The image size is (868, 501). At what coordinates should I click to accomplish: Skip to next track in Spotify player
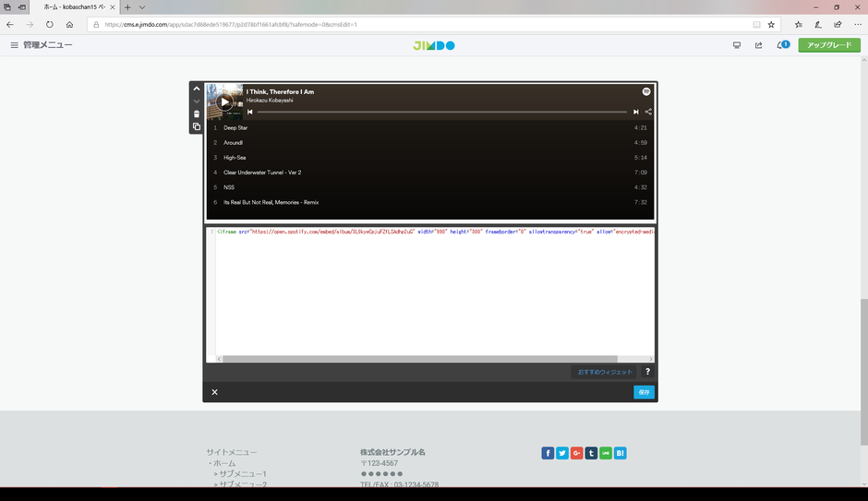click(x=636, y=112)
